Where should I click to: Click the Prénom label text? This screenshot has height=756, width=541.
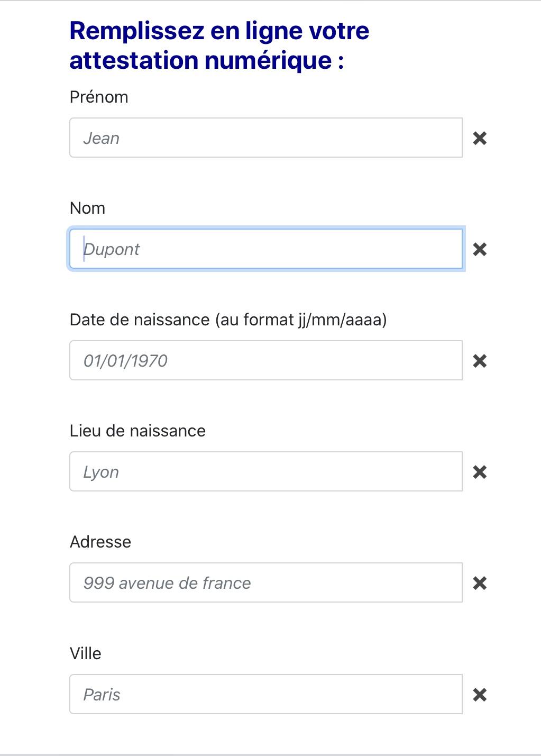click(99, 97)
